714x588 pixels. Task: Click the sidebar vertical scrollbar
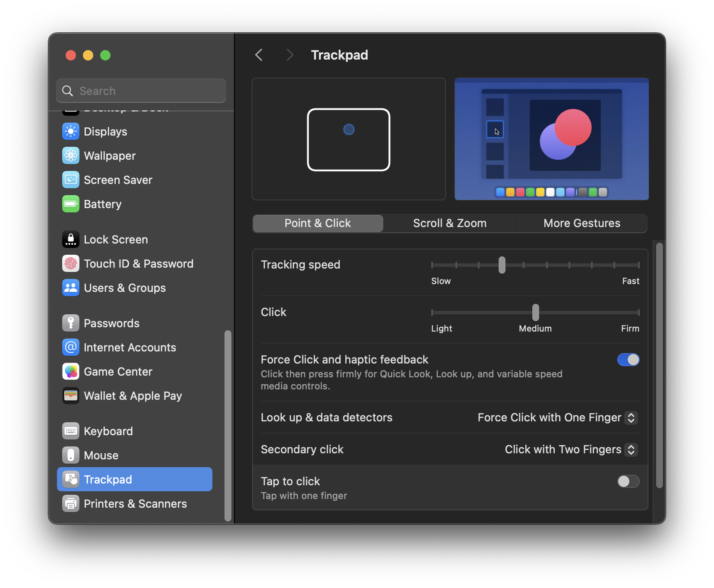(227, 426)
